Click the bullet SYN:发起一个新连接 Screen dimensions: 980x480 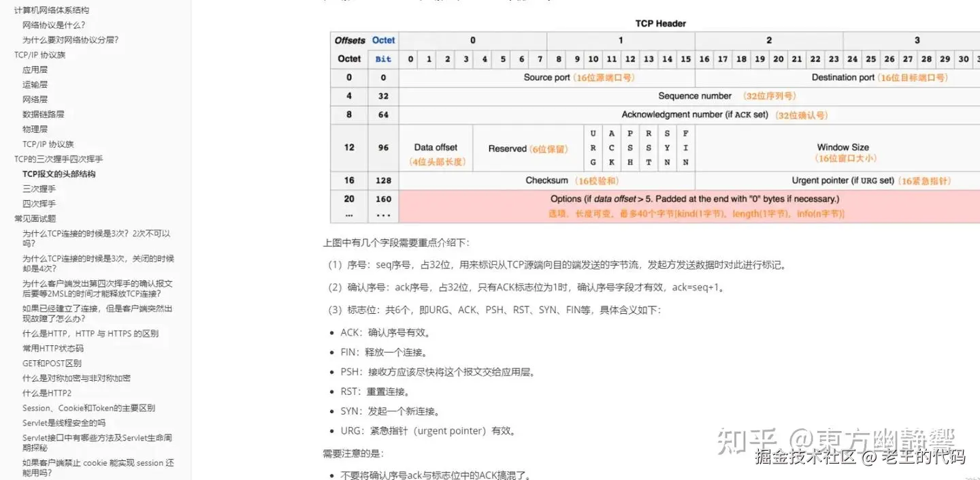pyautogui.click(x=390, y=412)
